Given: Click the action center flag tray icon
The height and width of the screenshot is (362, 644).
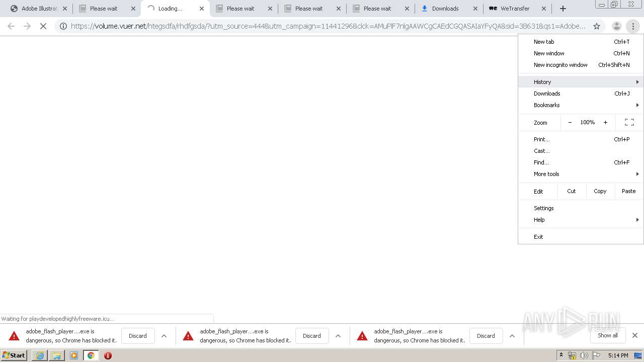Looking at the screenshot, I should coord(596,355).
